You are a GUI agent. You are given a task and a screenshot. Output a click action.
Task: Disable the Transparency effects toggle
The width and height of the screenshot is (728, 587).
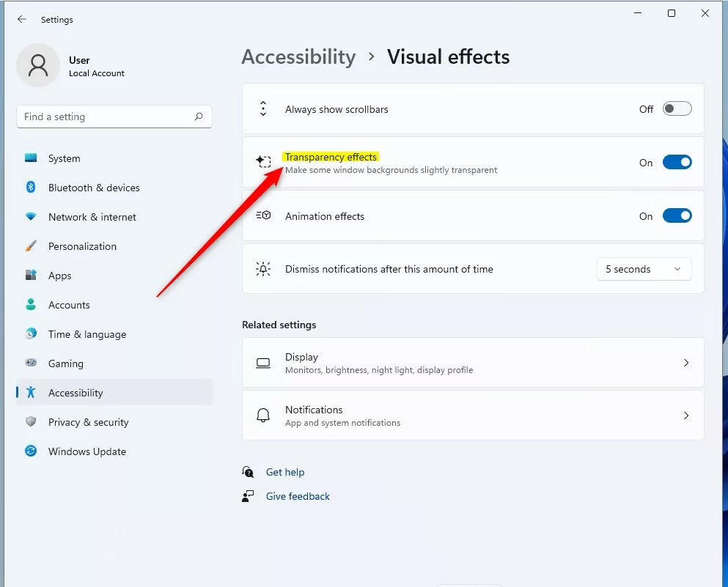pos(677,162)
